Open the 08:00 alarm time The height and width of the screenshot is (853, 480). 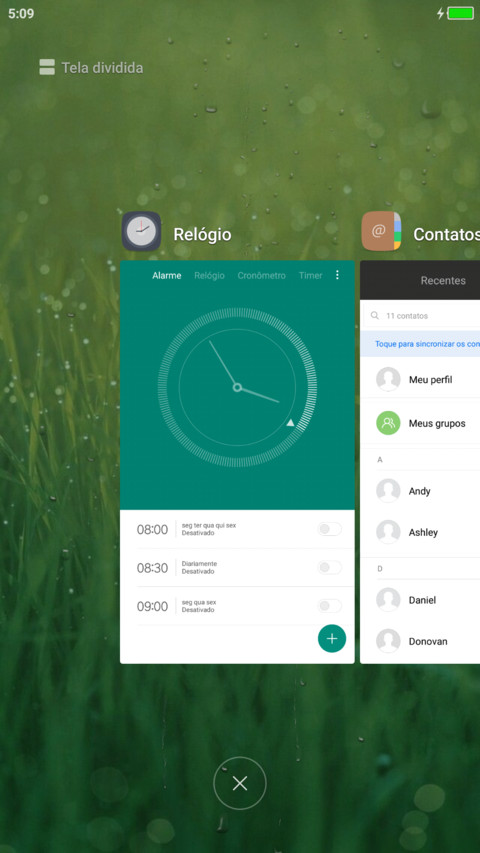pyautogui.click(x=152, y=530)
